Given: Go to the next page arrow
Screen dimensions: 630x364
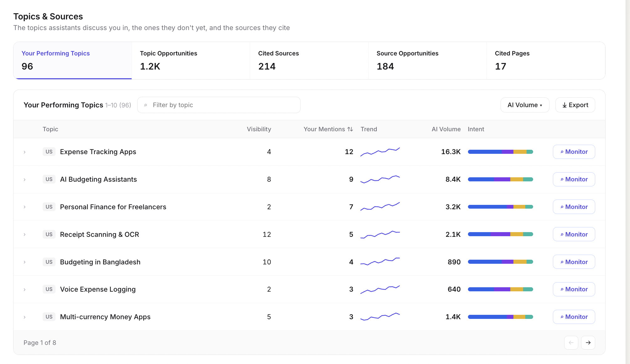Looking at the screenshot, I should pos(588,343).
